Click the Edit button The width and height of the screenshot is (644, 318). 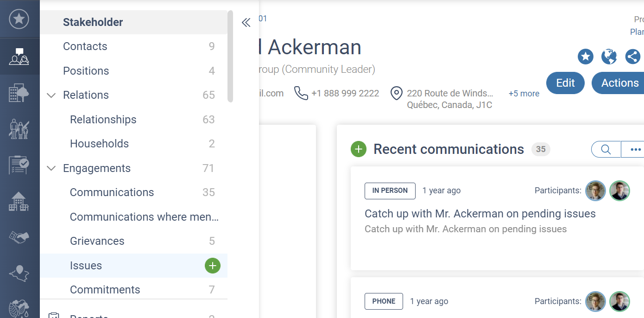pos(565,83)
